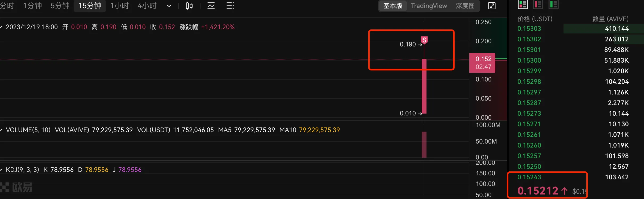Collapse the KDJ(9, 3, 3) indicator legend

click(x=1, y=170)
